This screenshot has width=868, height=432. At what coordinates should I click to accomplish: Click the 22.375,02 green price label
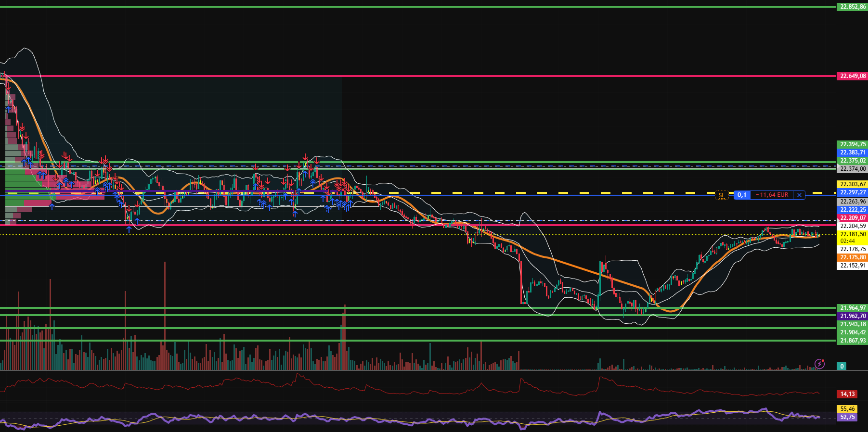pos(853,161)
